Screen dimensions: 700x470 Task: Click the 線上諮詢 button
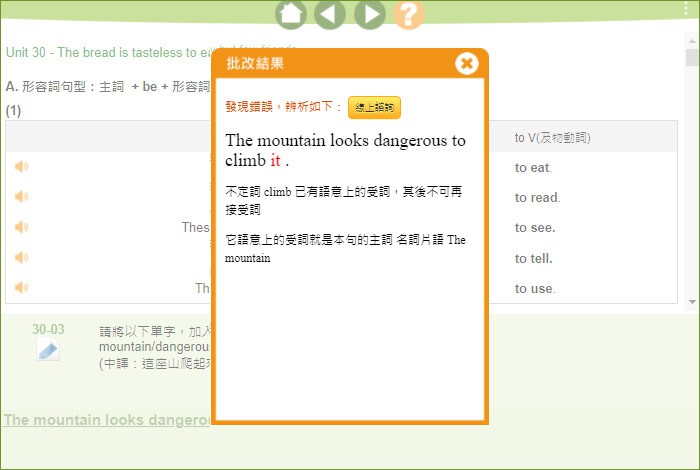[x=374, y=108]
